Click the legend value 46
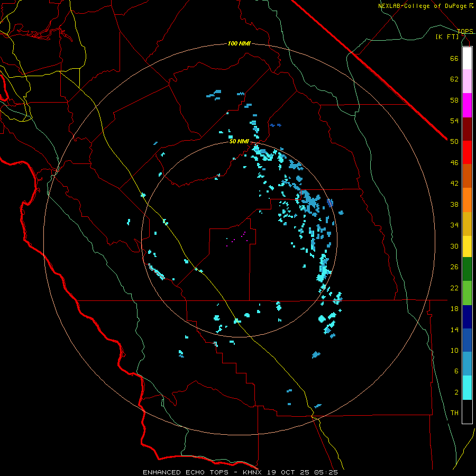Screen dimensions: 476x476 pyautogui.click(x=454, y=163)
